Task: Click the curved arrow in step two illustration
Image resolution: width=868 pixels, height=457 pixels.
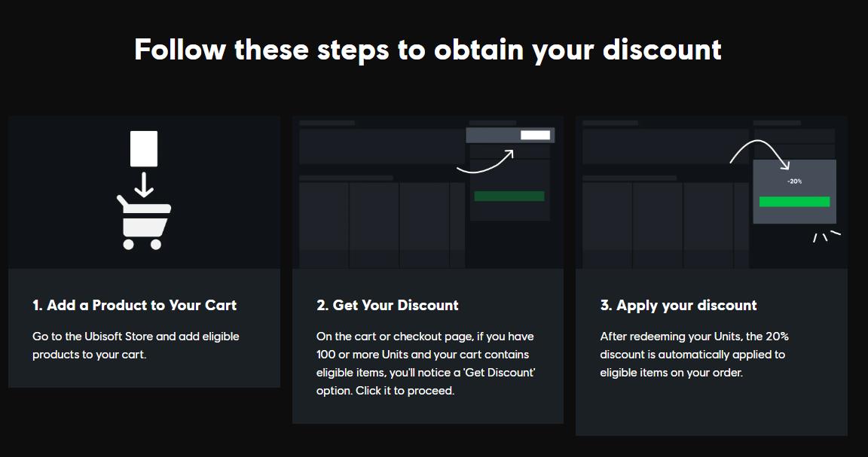Action: pos(485,161)
